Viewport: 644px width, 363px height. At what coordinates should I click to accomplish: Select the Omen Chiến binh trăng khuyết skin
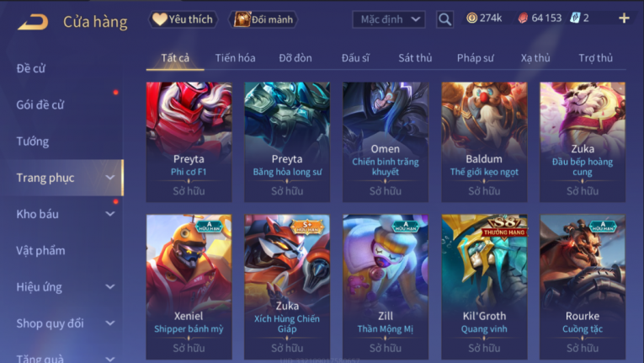click(x=386, y=141)
